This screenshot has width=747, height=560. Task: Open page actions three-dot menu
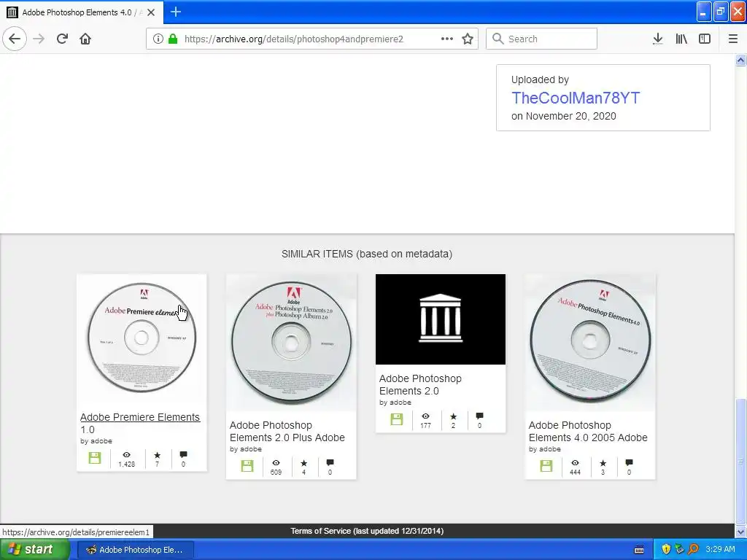[447, 39]
